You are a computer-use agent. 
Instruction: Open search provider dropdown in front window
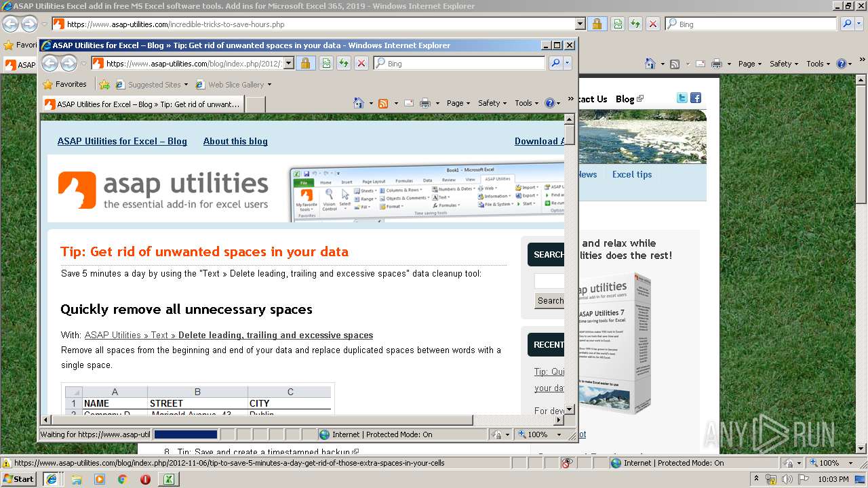[x=568, y=63]
